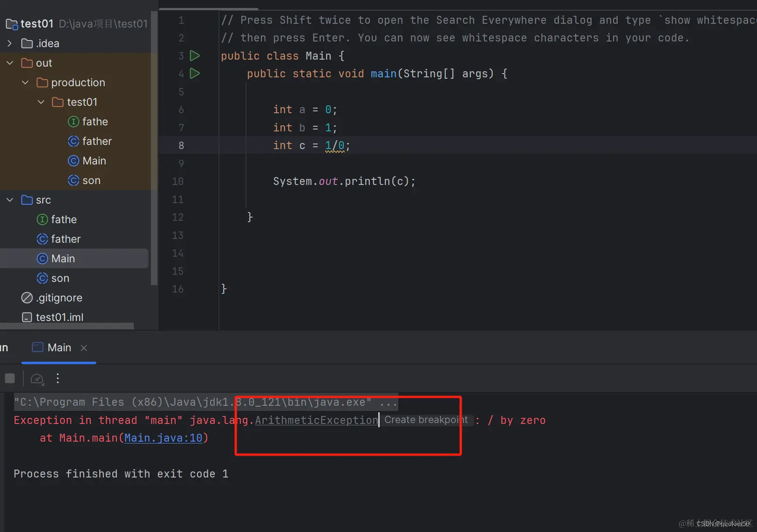Click line number 10 in the gutter
757x532 pixels.
[178, 181]
